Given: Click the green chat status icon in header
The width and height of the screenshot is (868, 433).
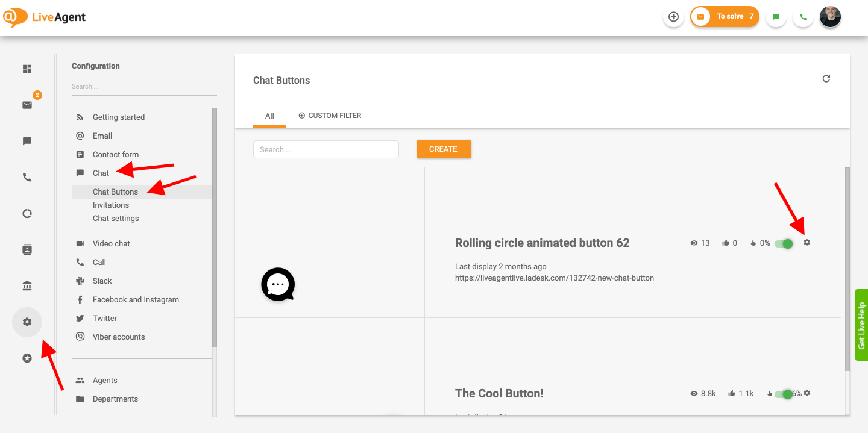Looking at the screenshot, I should (x=776, y=17).
